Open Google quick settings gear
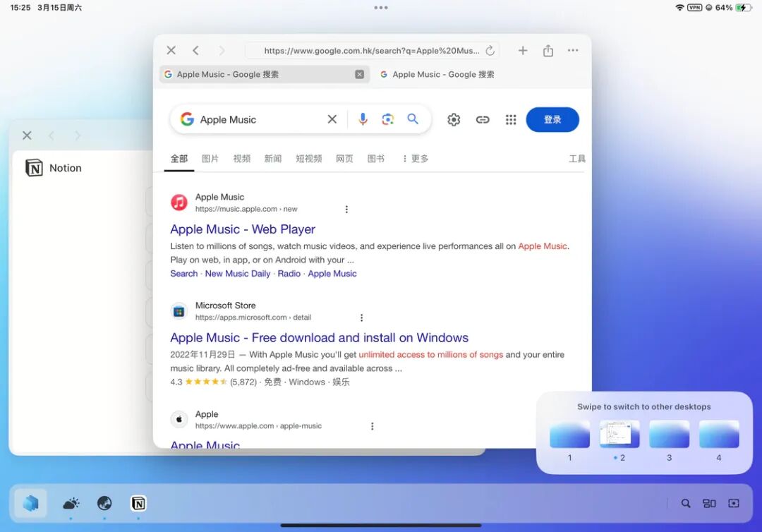This screenshot has width=762, height=532. point(454,119)
